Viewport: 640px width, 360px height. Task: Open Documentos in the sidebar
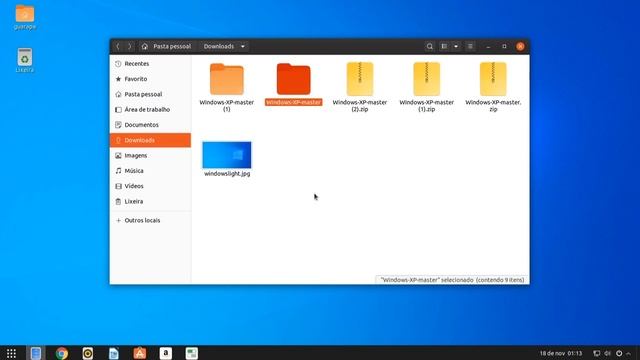(x=150, y=125)
